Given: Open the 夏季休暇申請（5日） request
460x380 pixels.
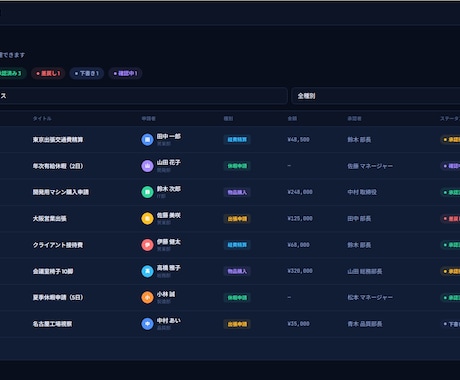Looking at the screenshot, I should click(x=58, y=297).
